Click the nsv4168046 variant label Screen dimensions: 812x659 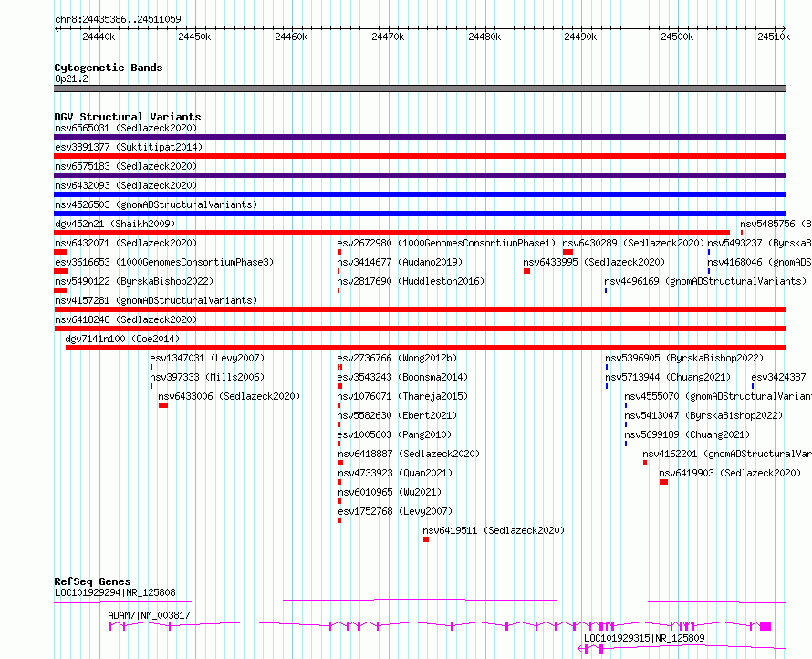point(759,262)
